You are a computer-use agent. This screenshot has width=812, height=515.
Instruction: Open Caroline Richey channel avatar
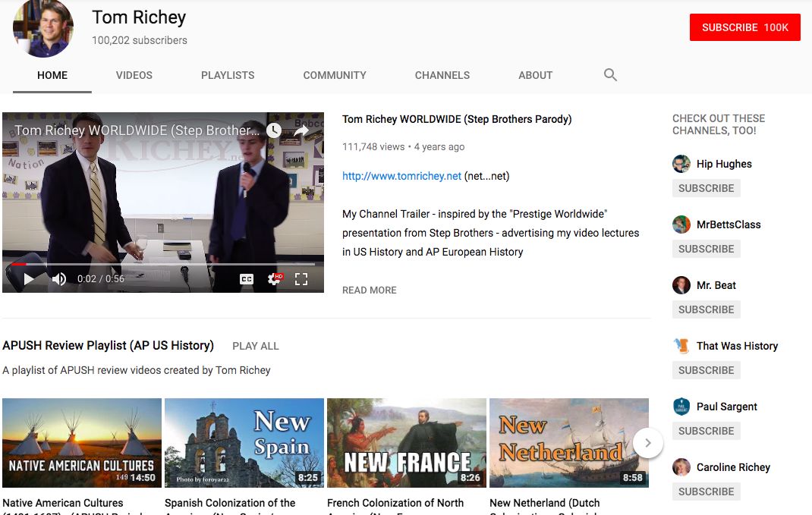click(x=681, y=467)
